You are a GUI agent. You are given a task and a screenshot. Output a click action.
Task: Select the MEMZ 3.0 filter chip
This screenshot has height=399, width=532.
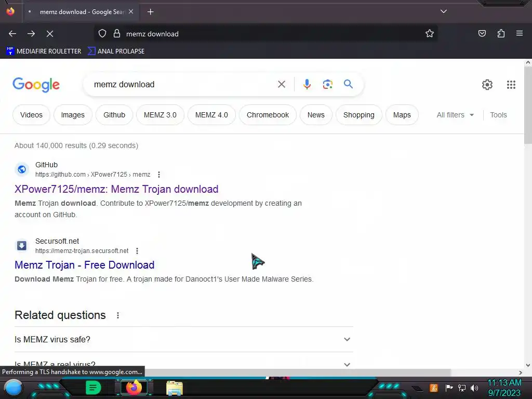[x=160, y=115]
